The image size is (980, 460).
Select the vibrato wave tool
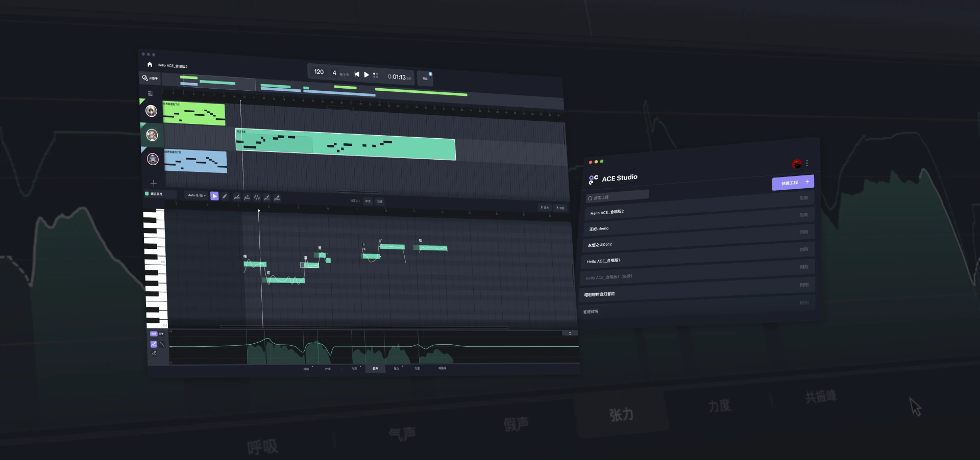pyautogui.click(x=257, y=197)
